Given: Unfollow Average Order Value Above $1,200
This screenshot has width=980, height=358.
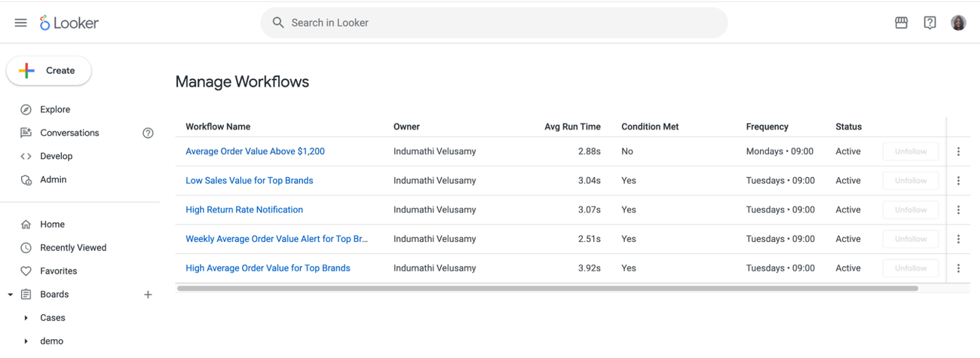Looking at the screenshot, I should [911, 151].
